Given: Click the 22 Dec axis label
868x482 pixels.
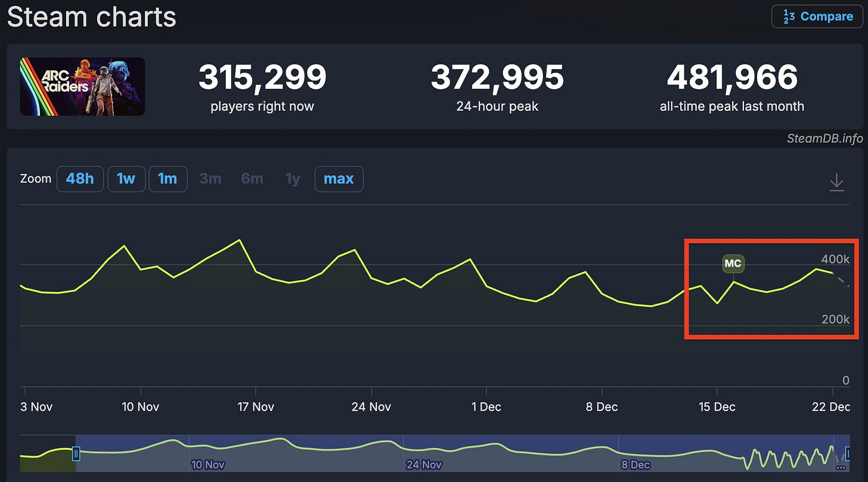Looking at the screenshot, I should pos(832,407).
